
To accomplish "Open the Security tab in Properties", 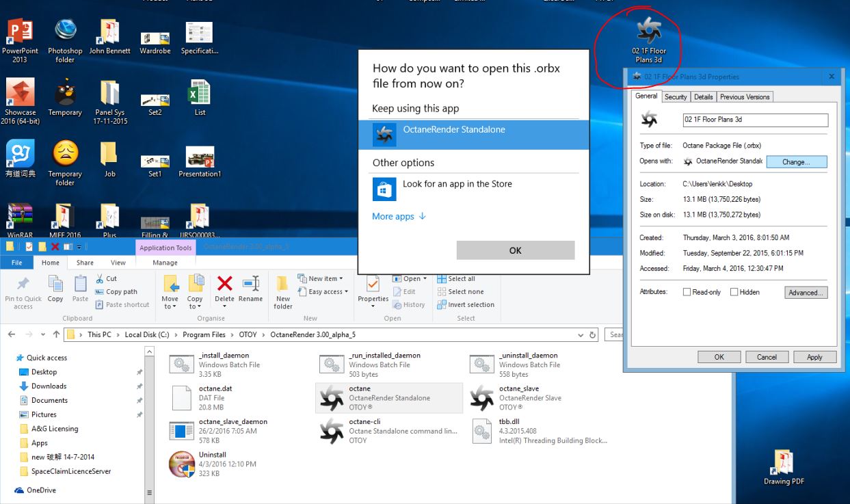I will point(676,97).
